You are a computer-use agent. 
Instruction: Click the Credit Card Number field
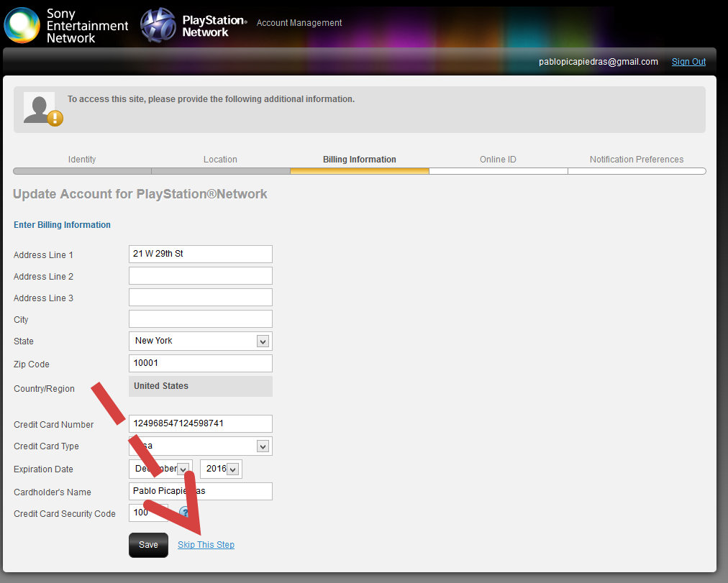(200, 423)
